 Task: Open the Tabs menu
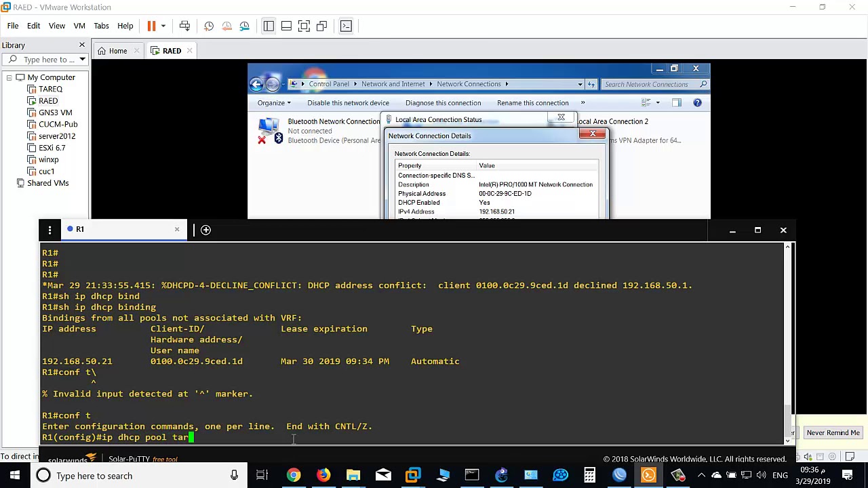click(101, 26)
